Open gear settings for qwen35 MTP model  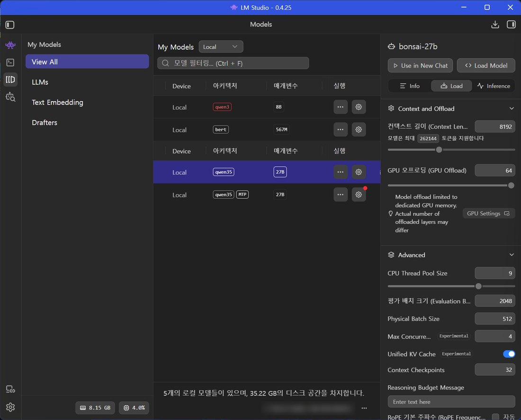click(359, 195)
